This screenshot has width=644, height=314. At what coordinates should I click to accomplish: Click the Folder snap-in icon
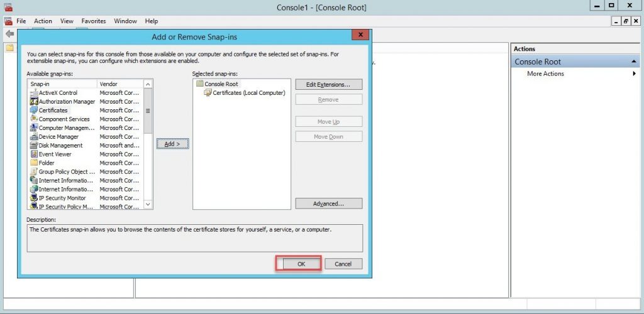[x=34, y=163]
